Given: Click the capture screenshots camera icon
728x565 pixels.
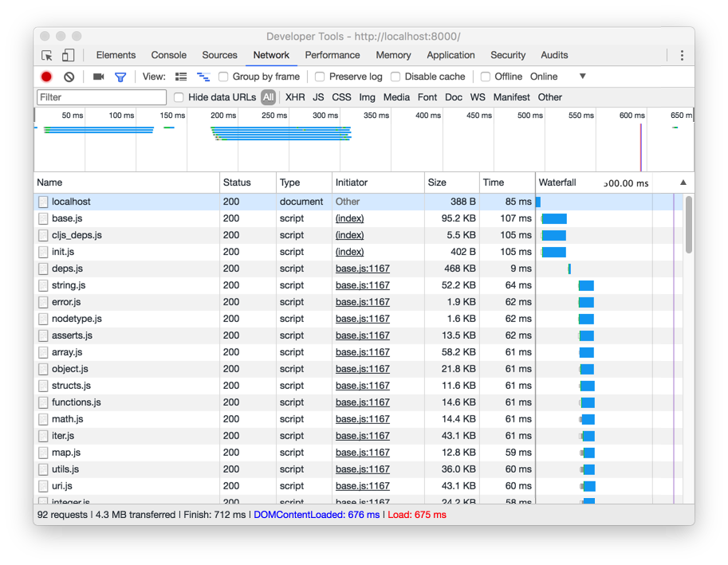Looking at the screenshot, I should coord(98,77).
